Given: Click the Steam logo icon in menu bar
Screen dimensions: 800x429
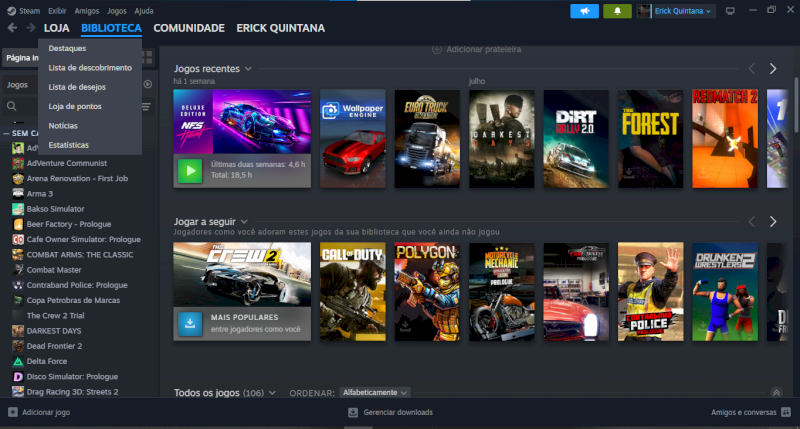Looking at the screenshot, I should point(11,11).
